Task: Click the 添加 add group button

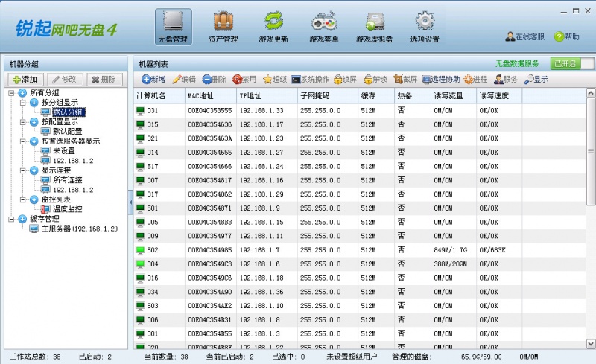Action: 25,80
